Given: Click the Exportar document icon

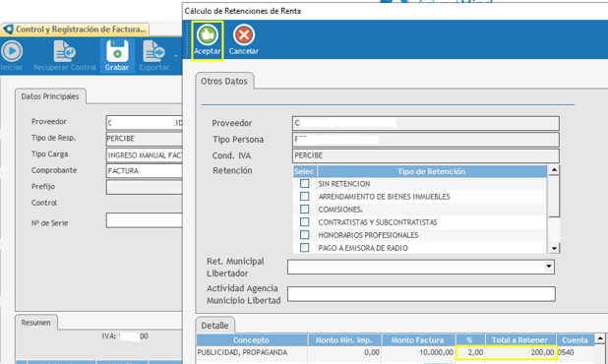Looking at the screenshot, I should click(x=153, y=51).
